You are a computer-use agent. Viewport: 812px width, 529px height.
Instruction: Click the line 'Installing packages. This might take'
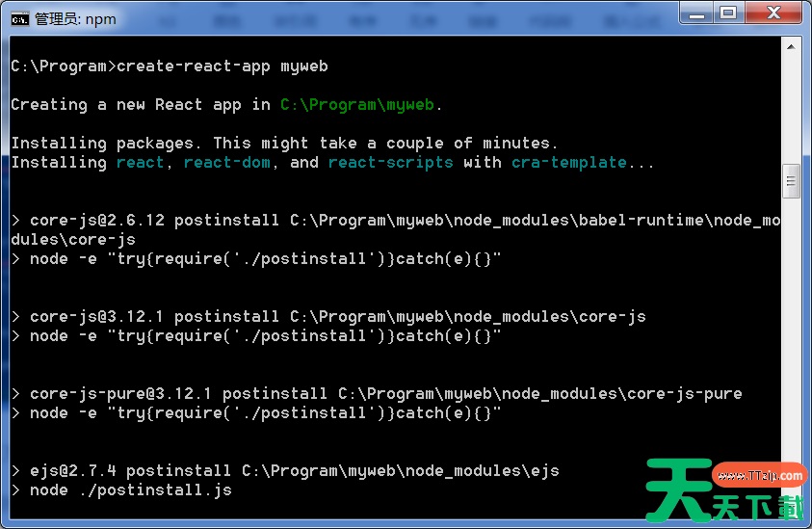point(184,143)
